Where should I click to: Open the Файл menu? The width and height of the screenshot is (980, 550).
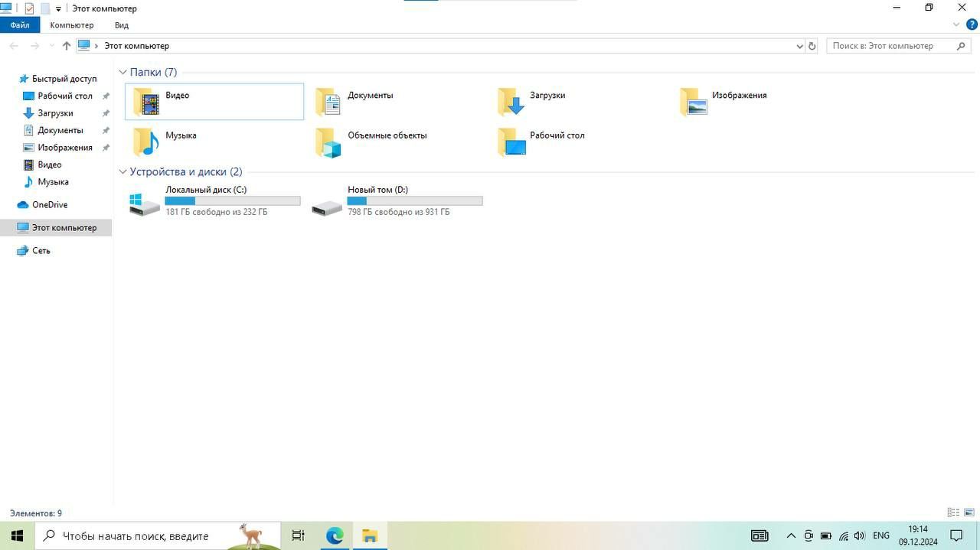(20, 25)
